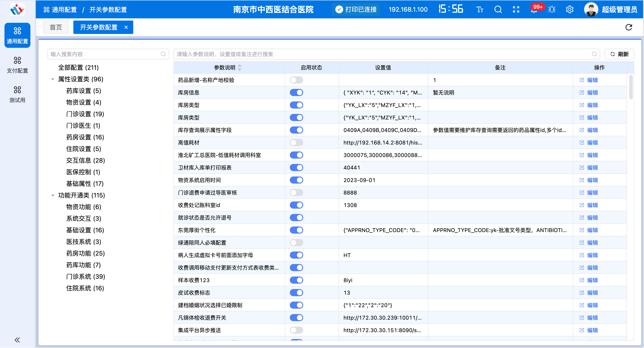The image size is (644, 348).
Task: Toggle fullscreen mode icon
Action: click(x=516, y=9)
